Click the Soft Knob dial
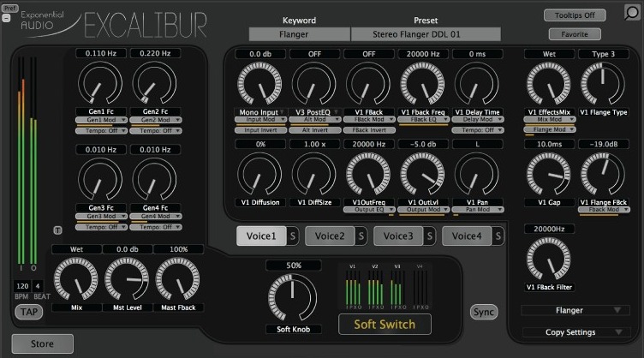 (293, 295)
